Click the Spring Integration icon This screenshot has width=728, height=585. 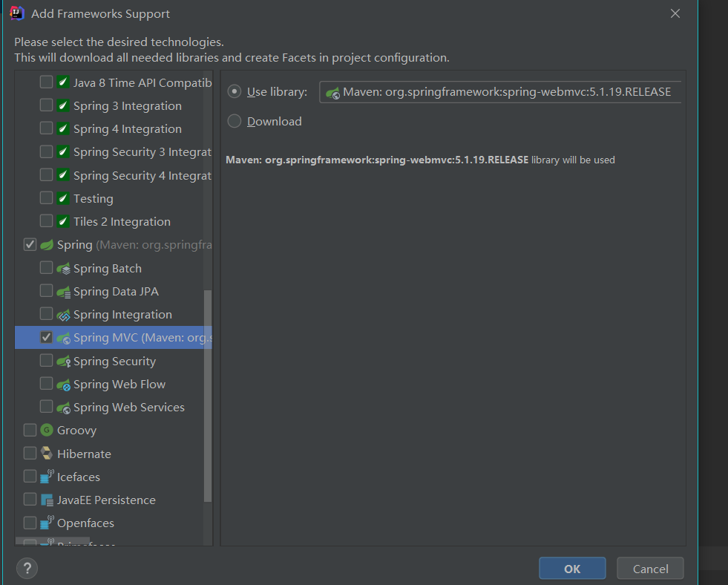pyautogui.click(x=64, y=315)
